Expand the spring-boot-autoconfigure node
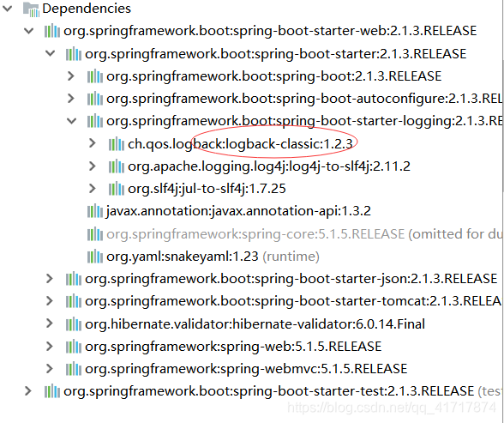 point(71,99)
